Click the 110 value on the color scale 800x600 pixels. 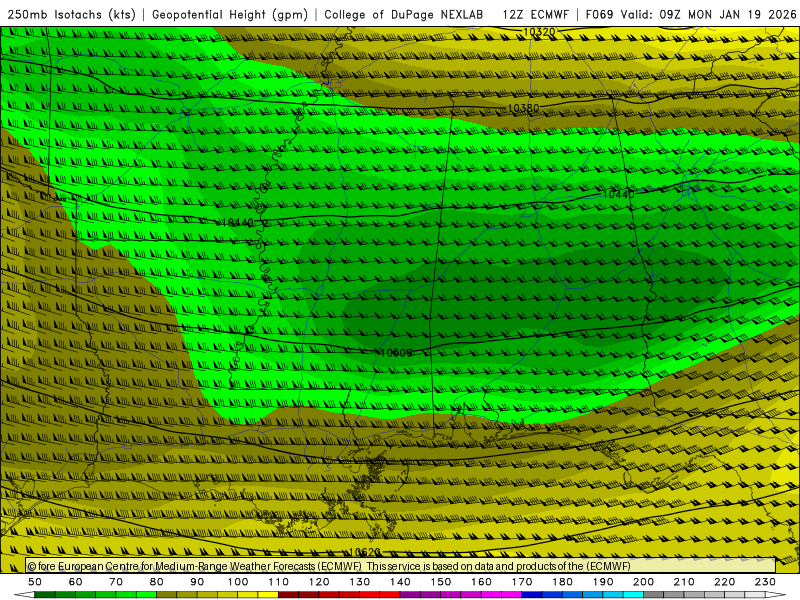pos(278,582)
